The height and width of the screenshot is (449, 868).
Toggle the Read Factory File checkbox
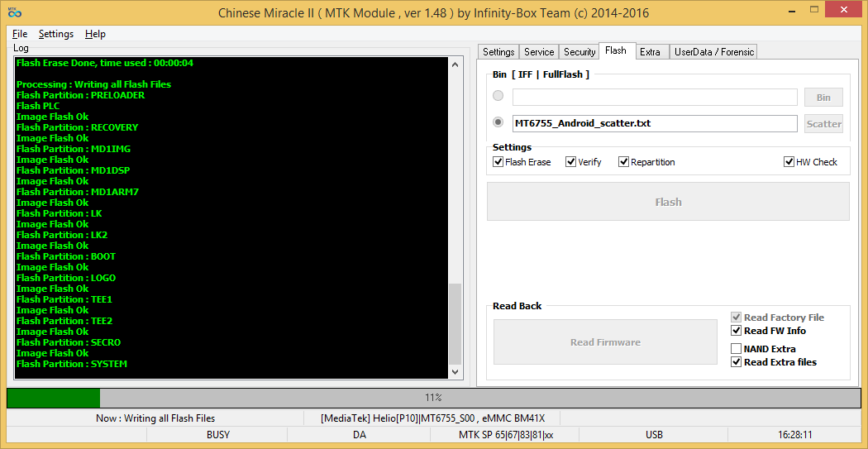tap(778, 318)
